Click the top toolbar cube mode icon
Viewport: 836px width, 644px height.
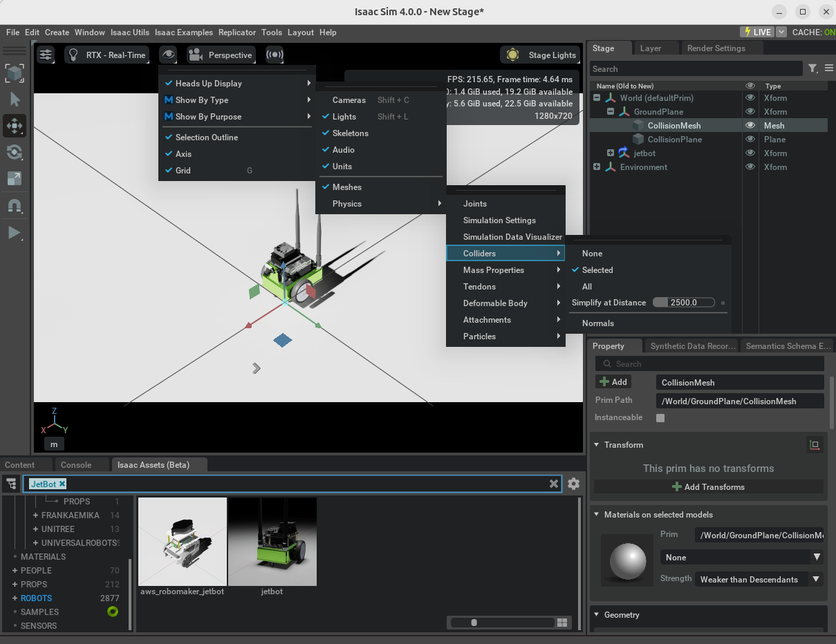[15, 73]
